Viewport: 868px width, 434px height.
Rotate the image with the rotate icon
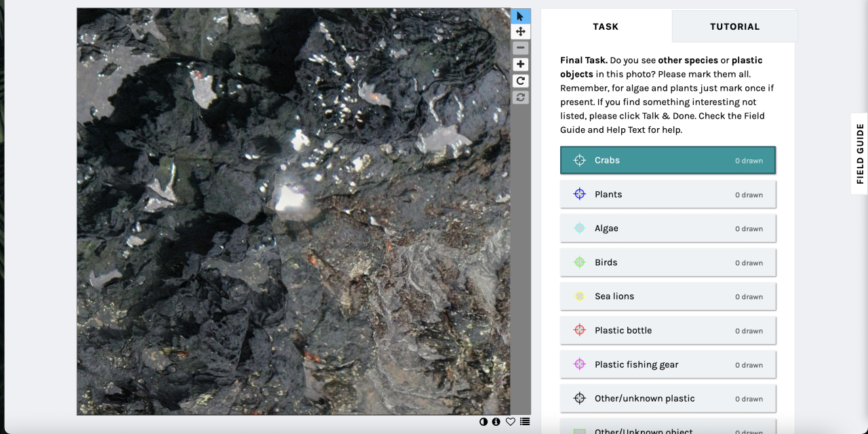[x=520, y=81]
